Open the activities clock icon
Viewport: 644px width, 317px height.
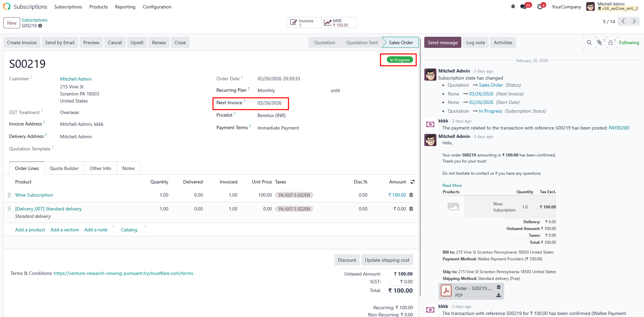(x=540, y=7)
